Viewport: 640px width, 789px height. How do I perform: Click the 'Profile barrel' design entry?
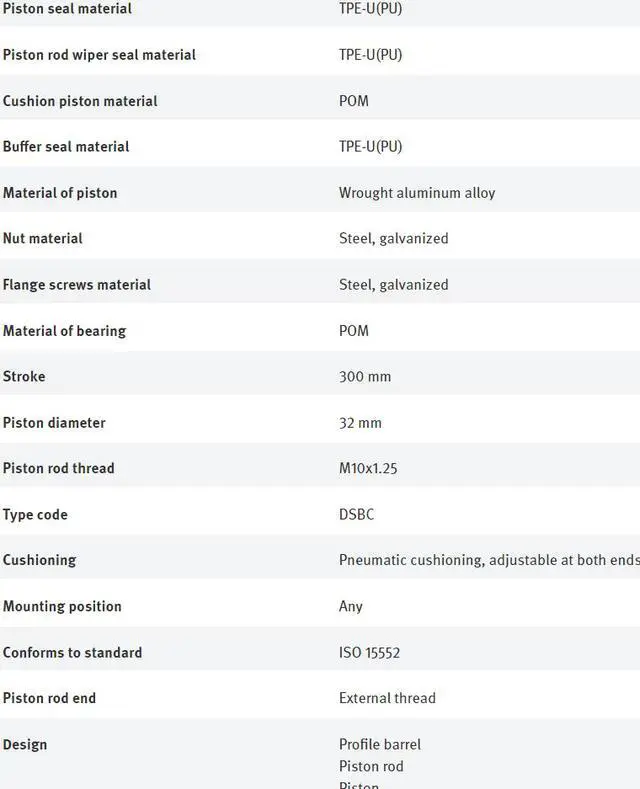pyautogui.click(x=379, y=745)
